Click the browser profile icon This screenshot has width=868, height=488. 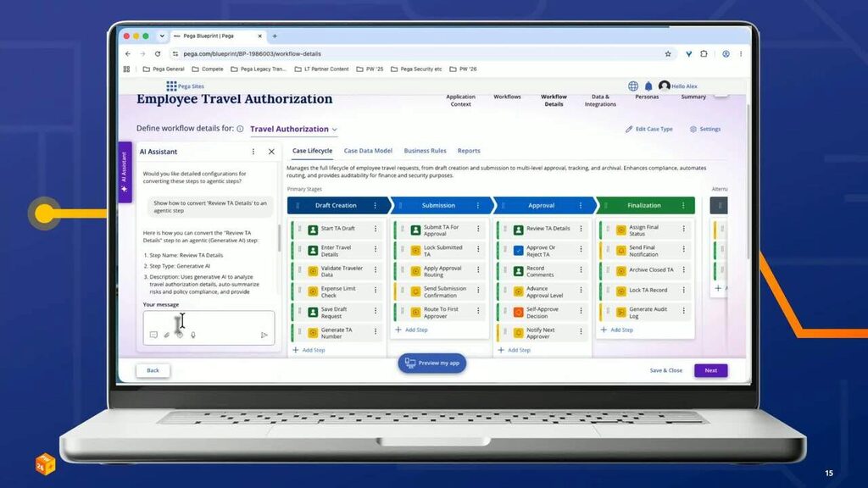(x=726, y=53)
